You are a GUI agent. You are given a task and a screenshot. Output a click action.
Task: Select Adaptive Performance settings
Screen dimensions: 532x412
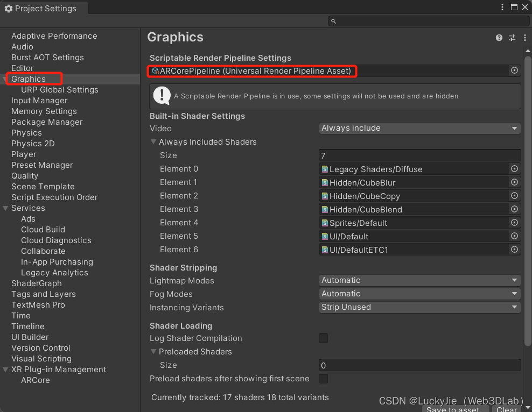point(54,36)
